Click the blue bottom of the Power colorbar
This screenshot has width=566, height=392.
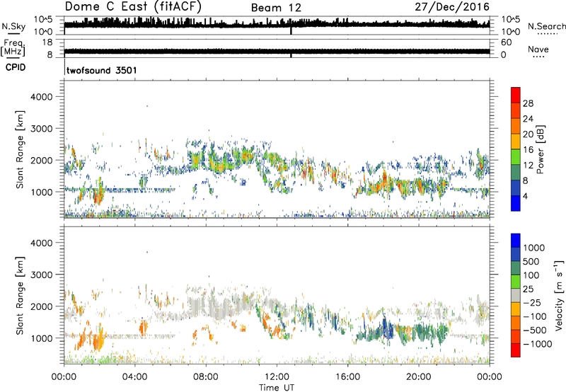pos(516,203)
